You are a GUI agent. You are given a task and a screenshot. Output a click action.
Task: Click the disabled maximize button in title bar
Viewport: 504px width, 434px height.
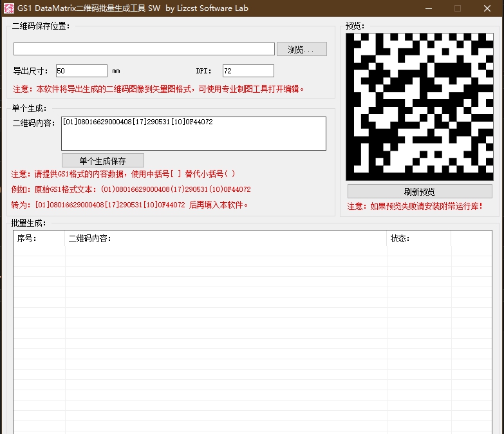[458, 8]
